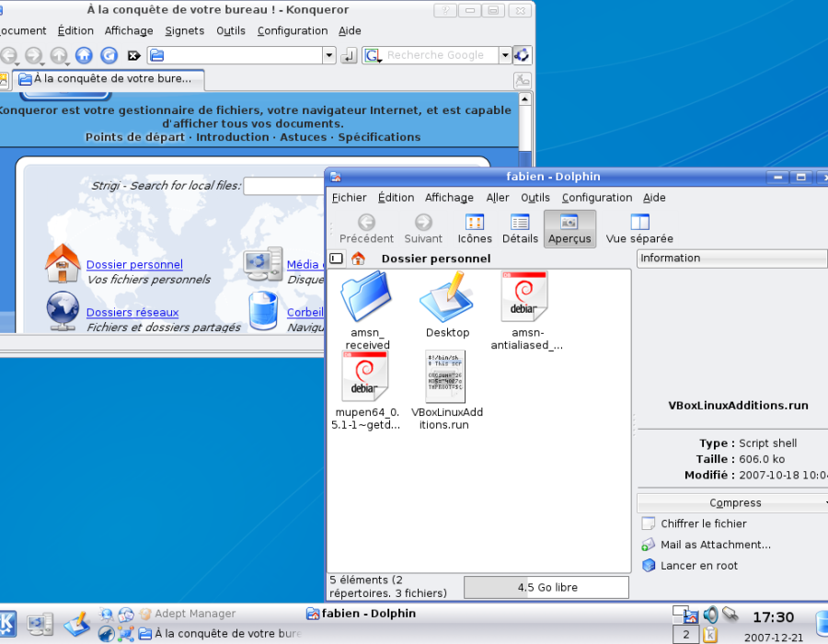Click the Suivant forward button in Dolphin
The height and width of the screenshot is (644, 828).
[423, 229]
